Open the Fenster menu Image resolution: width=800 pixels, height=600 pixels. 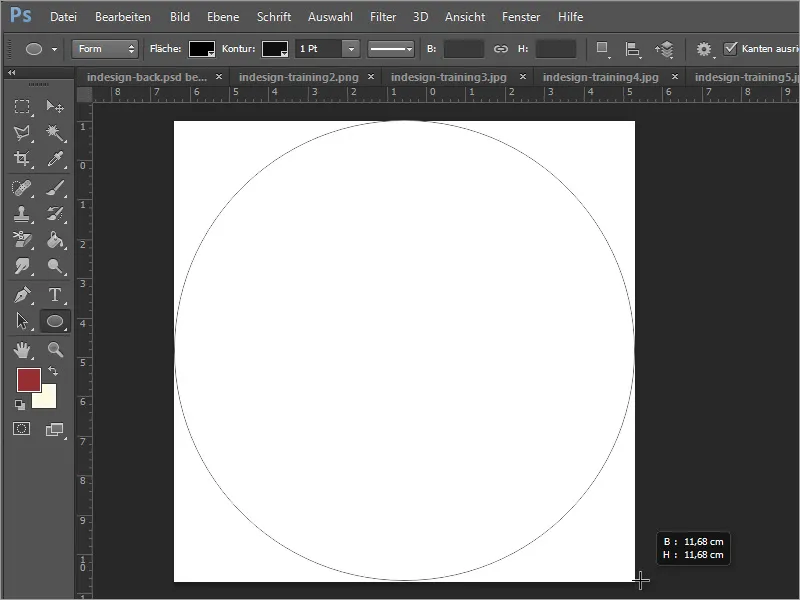point(521,17)
